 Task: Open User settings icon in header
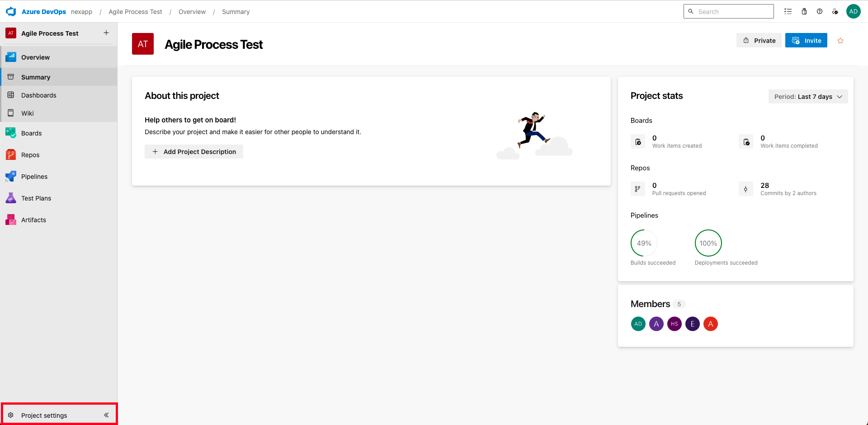[x=835, y=12]
